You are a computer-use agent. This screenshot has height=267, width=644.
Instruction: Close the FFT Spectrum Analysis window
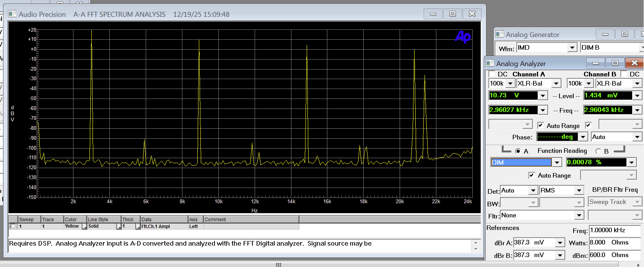tap(472, 14)
